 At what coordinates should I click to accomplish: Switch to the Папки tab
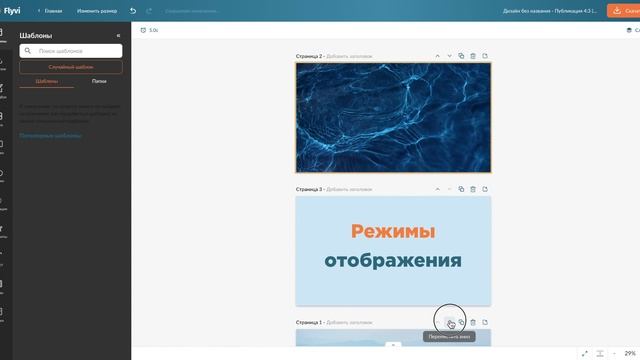pos(99,81)
